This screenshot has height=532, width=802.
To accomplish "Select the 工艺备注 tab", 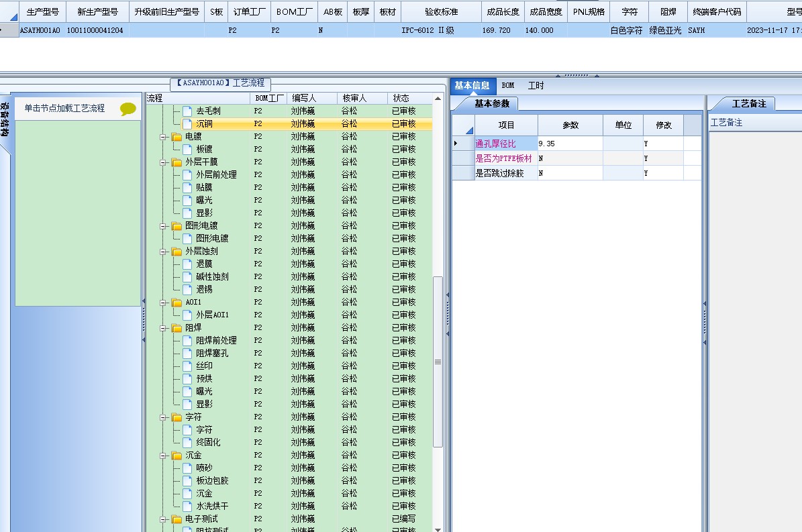I will 749,104.
